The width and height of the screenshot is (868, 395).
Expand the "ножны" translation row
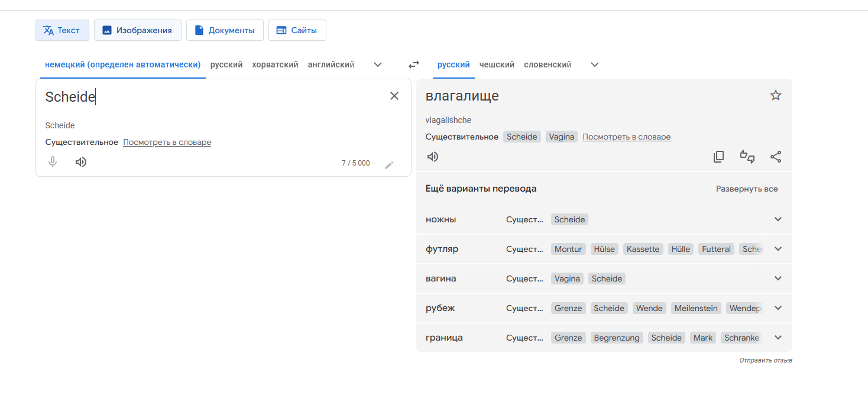[778, 219]
